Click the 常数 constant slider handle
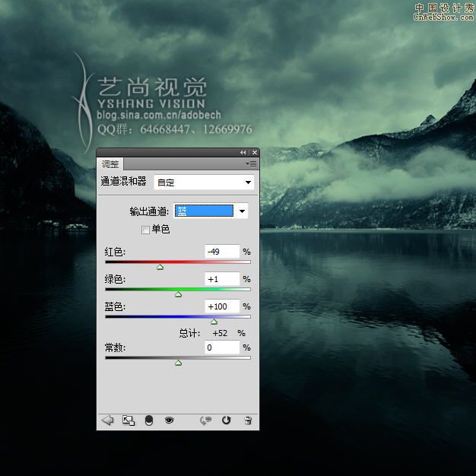Viewport: 476px width, 476px height. point(178,363)
